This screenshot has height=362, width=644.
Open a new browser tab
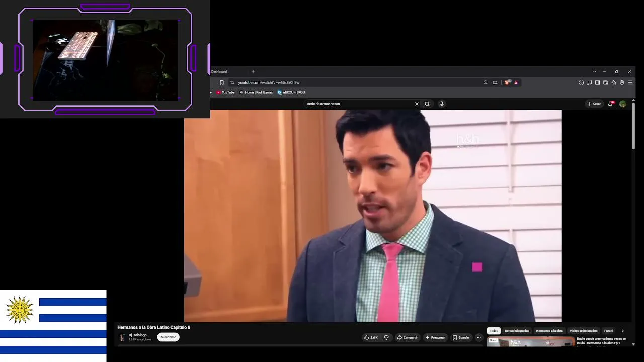(x=253, y=72)
